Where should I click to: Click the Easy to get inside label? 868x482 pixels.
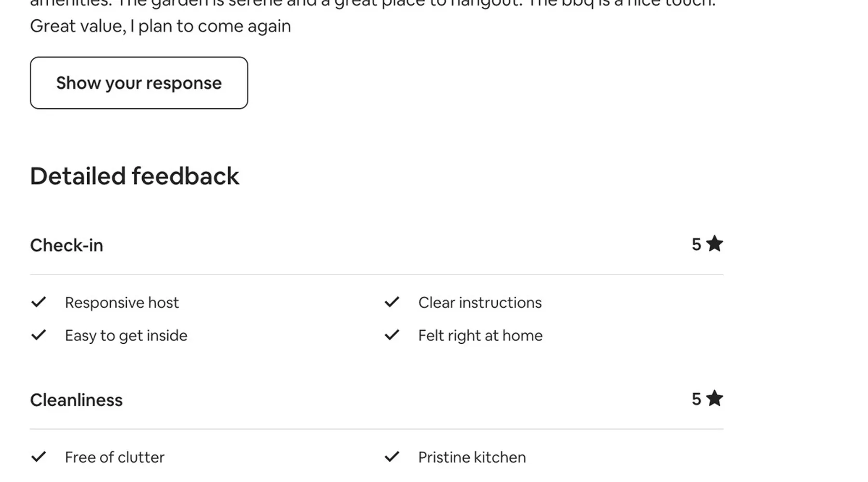coord(126,335)
